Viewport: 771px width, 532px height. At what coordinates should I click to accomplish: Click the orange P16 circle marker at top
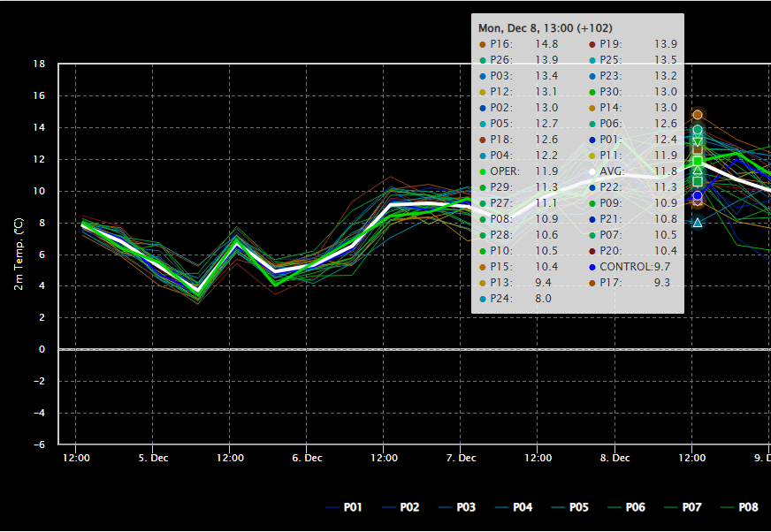pos(698,115)
